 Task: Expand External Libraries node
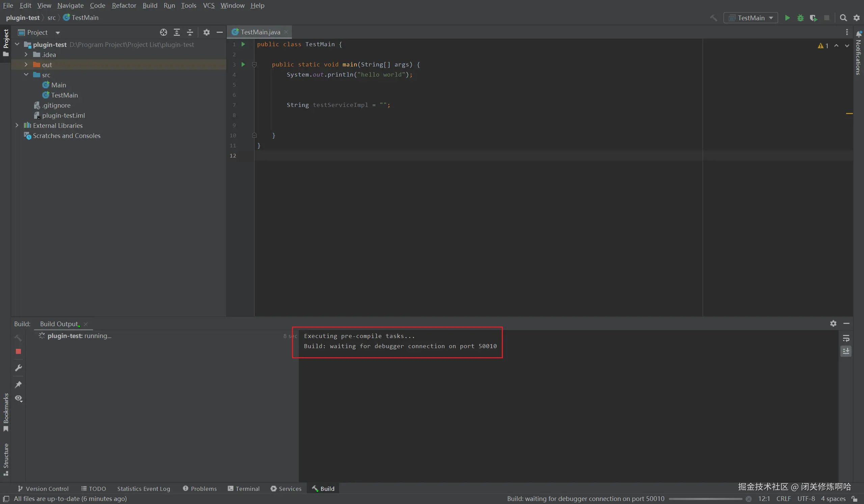point(17,125)
